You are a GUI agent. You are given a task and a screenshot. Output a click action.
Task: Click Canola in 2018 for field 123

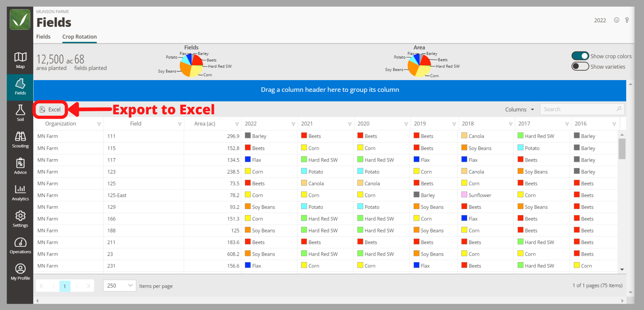pyautogui.click(x=476, y=172)
